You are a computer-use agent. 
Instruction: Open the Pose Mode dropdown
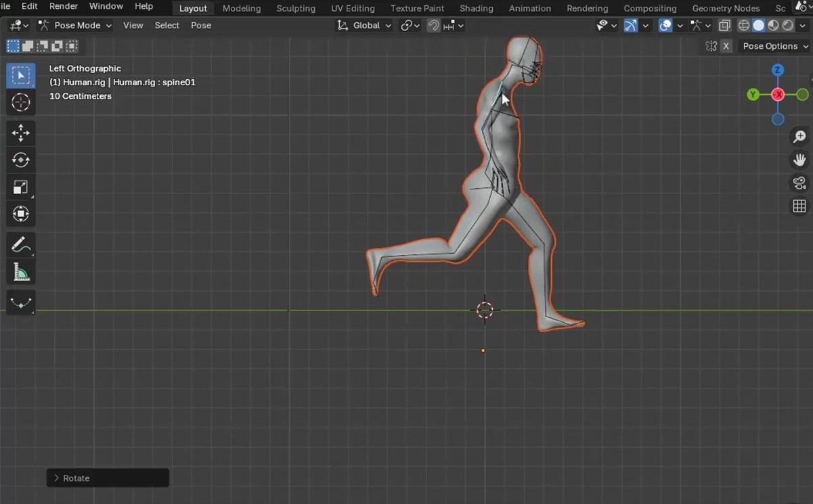coord(75,25)
